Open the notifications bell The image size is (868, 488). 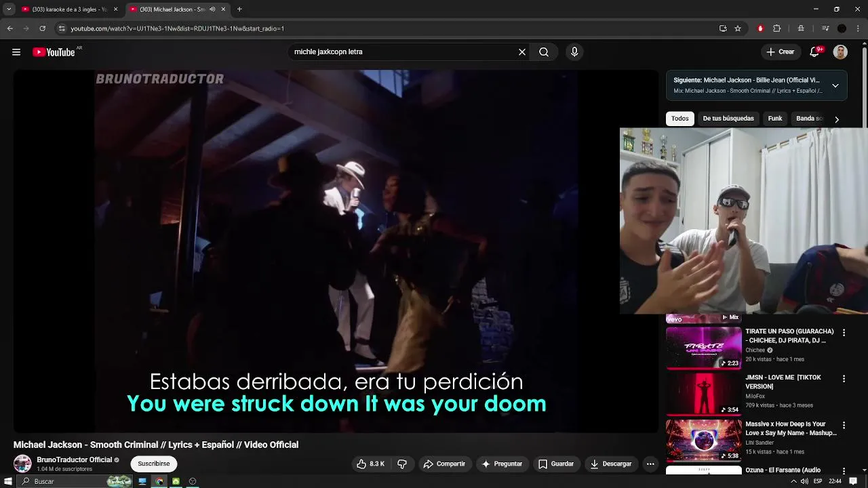[x=815, y=52]
